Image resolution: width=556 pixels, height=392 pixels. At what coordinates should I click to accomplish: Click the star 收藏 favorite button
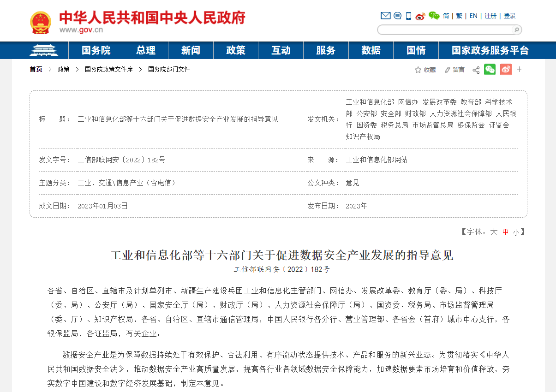(425, 70)
